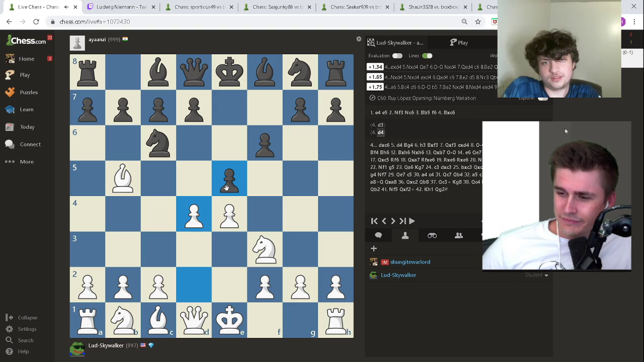
Task: Jump to last move
Action: point(403,221)
